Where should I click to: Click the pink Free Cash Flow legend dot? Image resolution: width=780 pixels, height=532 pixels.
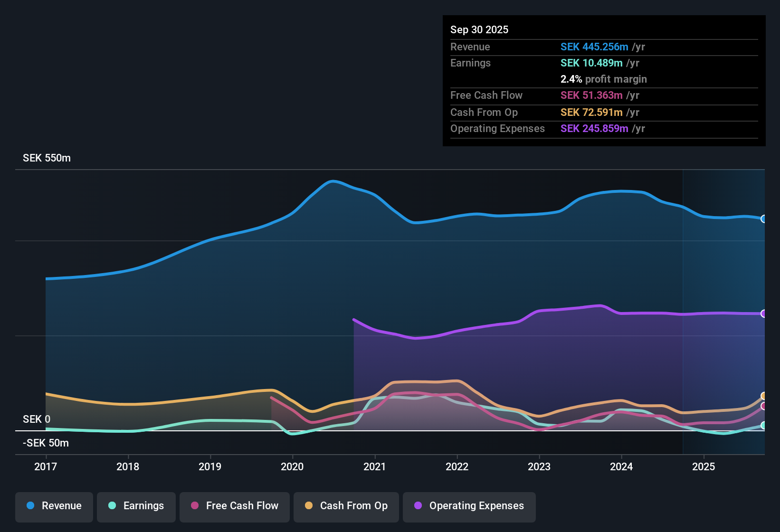pos(195,506)
